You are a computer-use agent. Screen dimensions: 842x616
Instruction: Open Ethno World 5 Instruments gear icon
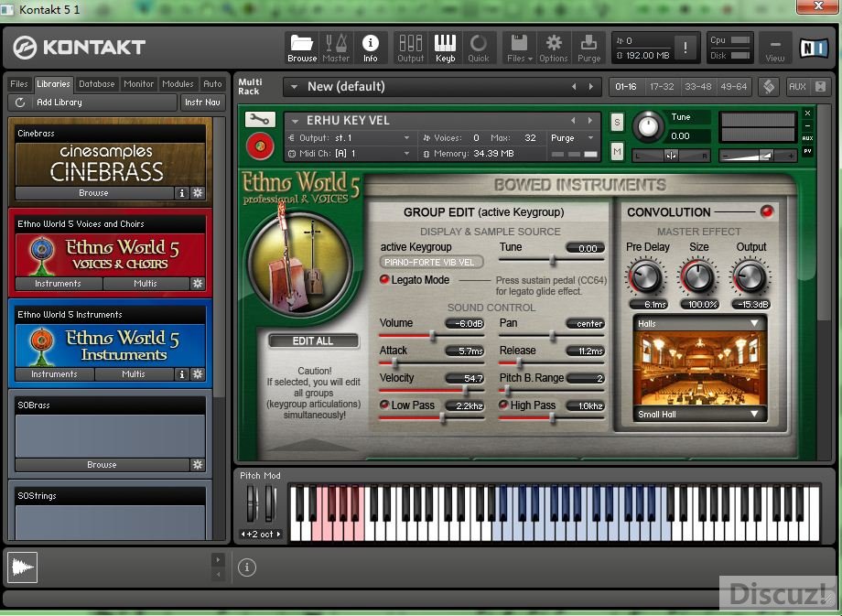pos(198,373)
